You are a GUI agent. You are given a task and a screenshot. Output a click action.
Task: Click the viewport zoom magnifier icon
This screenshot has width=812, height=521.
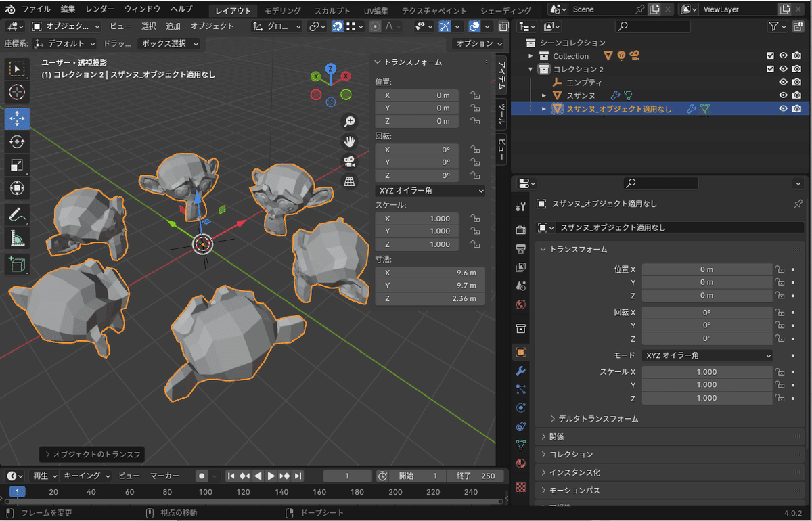coord(350,122)
